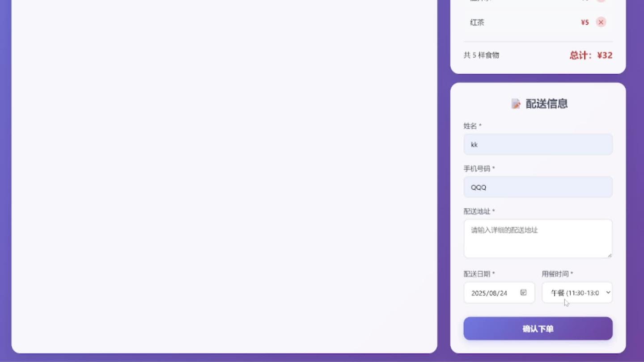Click the chevron on the meal time combo box

(x=607, y=292)
